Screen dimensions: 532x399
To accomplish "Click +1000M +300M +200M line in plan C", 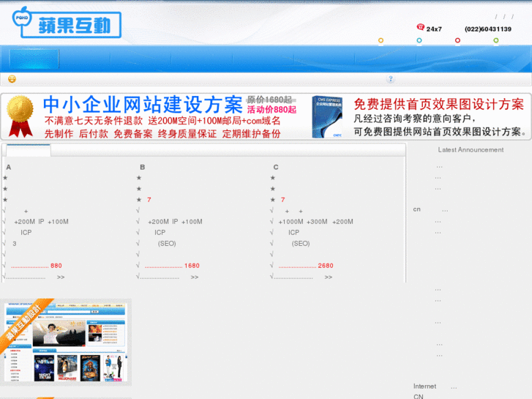I will tap(315, 222).
